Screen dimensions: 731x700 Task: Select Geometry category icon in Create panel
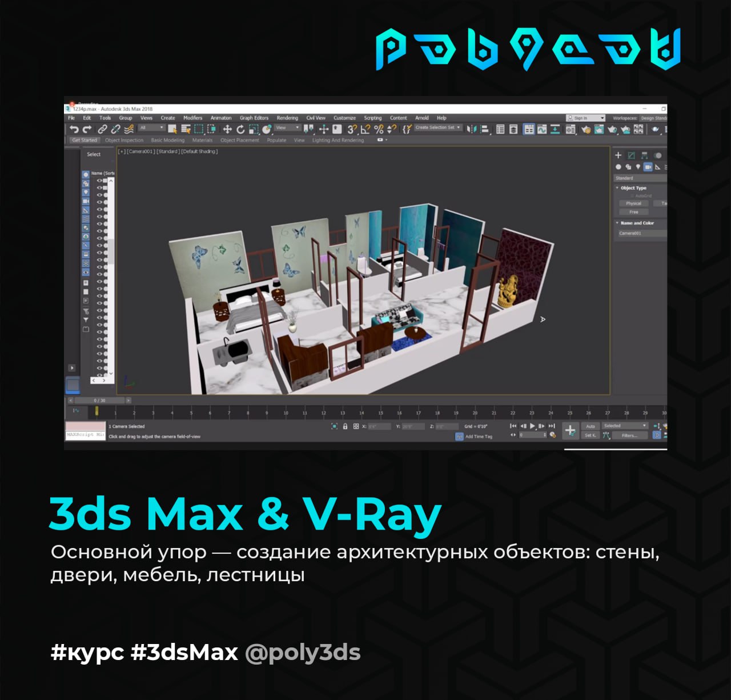click(618, 167)
